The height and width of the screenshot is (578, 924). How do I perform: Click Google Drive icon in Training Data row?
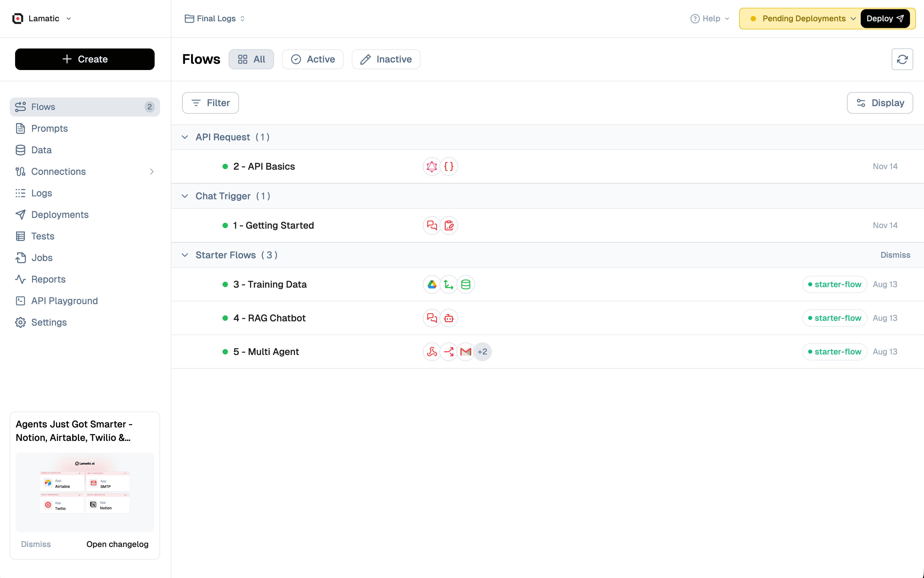click(x=432, y=284)
